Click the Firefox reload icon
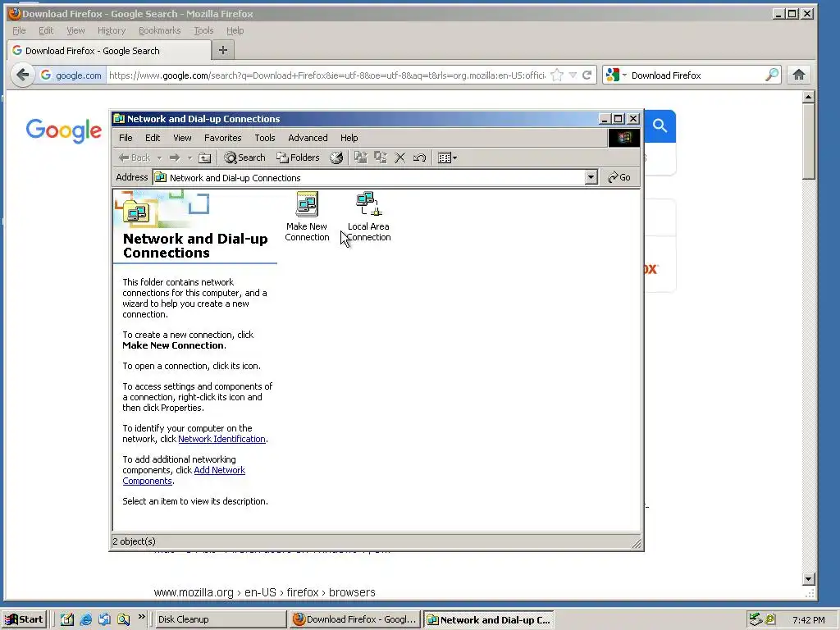 click(587, 75)
